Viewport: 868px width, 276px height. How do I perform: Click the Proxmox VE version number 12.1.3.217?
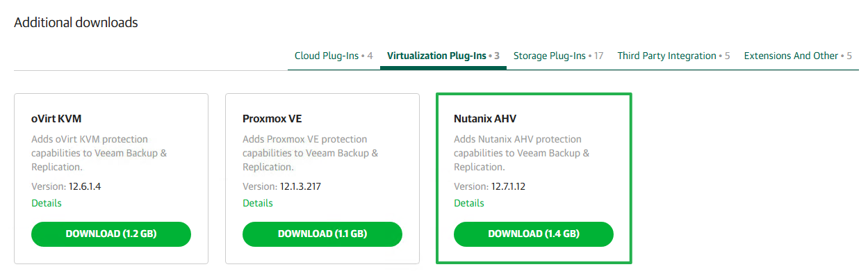300,186
